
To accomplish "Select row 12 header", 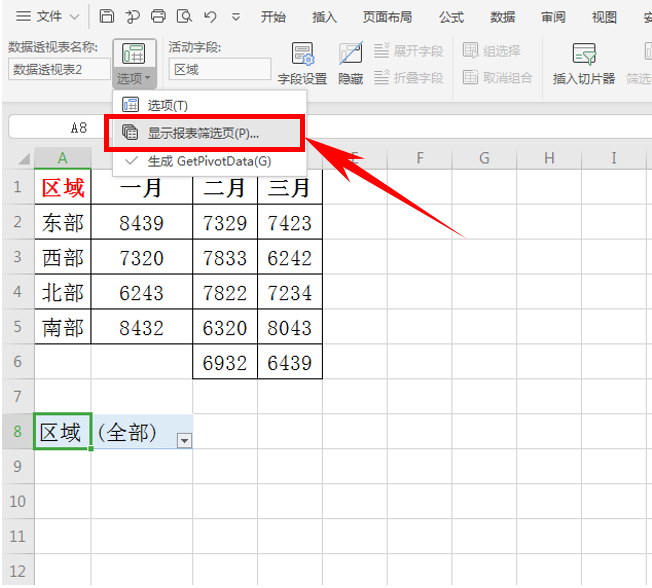I will tap(17, 571).
